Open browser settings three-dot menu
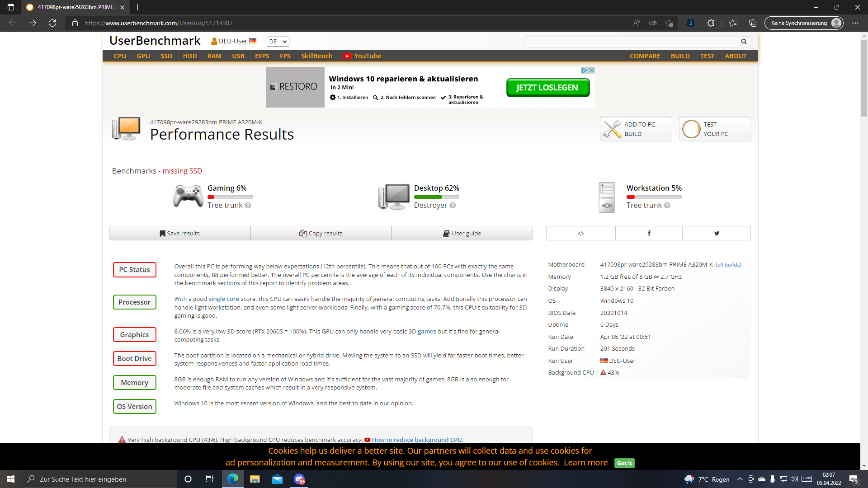Viewport: 868px width, 488px height. 855,23
